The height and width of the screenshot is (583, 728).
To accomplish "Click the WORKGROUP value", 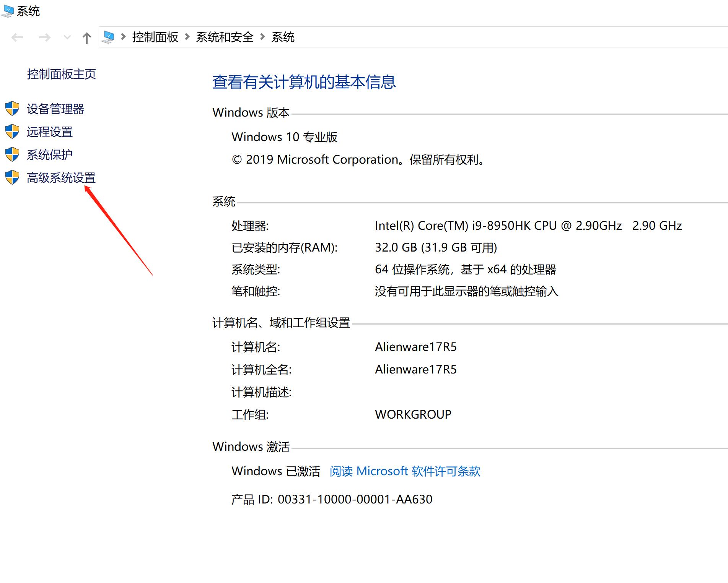I will (x=413, y=414).
